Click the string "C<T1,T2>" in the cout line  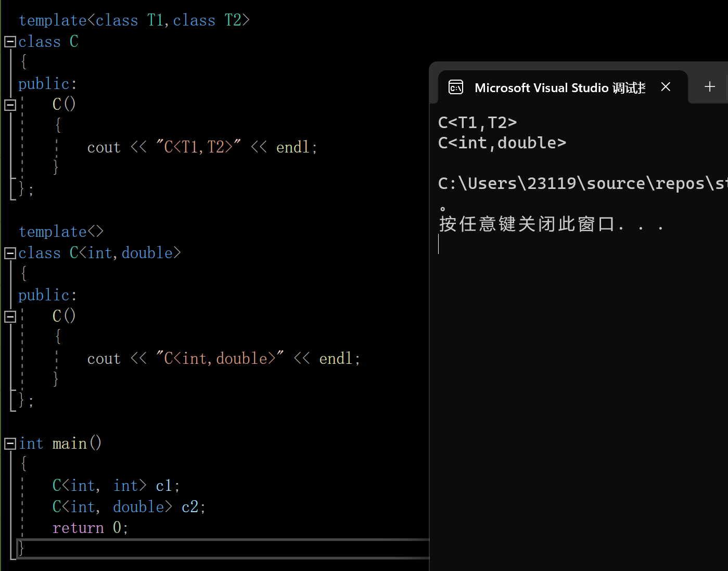199,147
